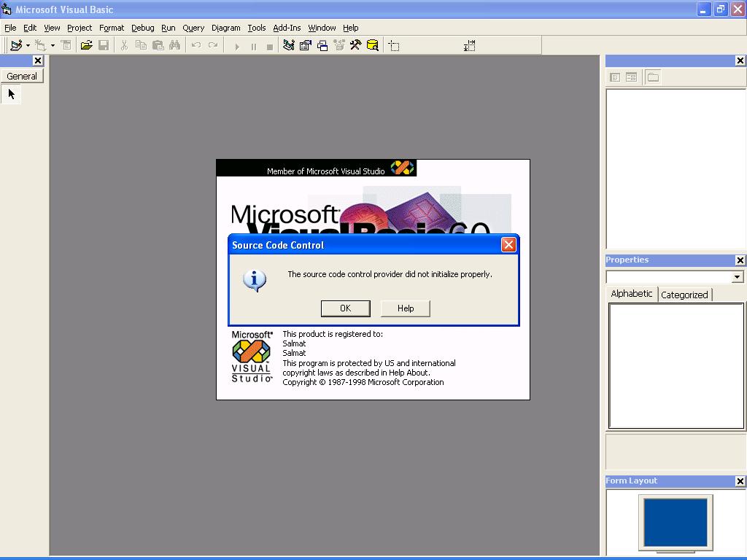Viewport: 747px width, 560px height.
Task: Close the Project Explorer panel
Action: click(x=740, y=61)
